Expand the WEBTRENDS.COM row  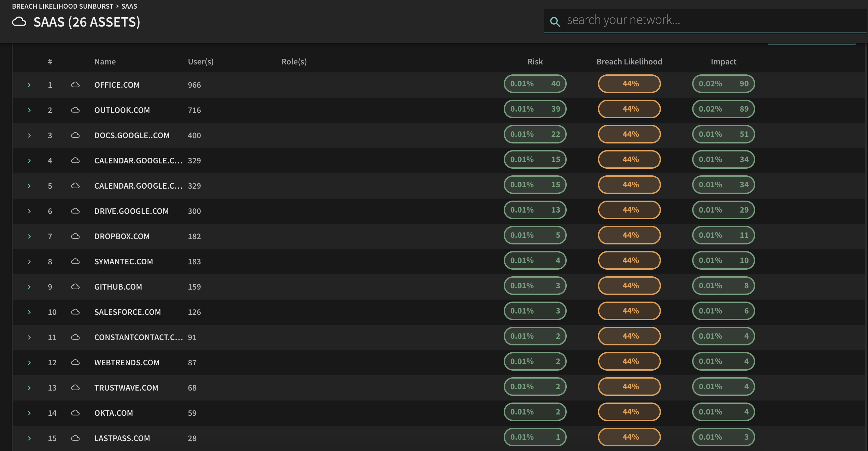click(x=29, y=363)
